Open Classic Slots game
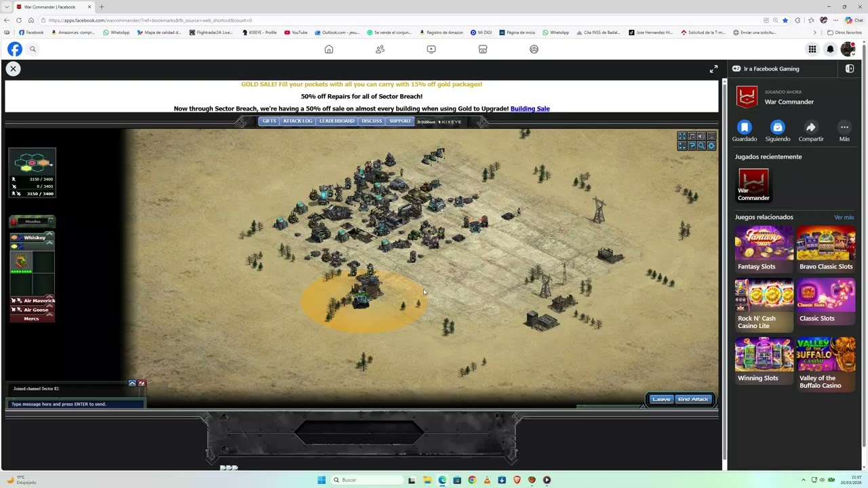Viewport: 868px width, 488px height. coord(825,300)
